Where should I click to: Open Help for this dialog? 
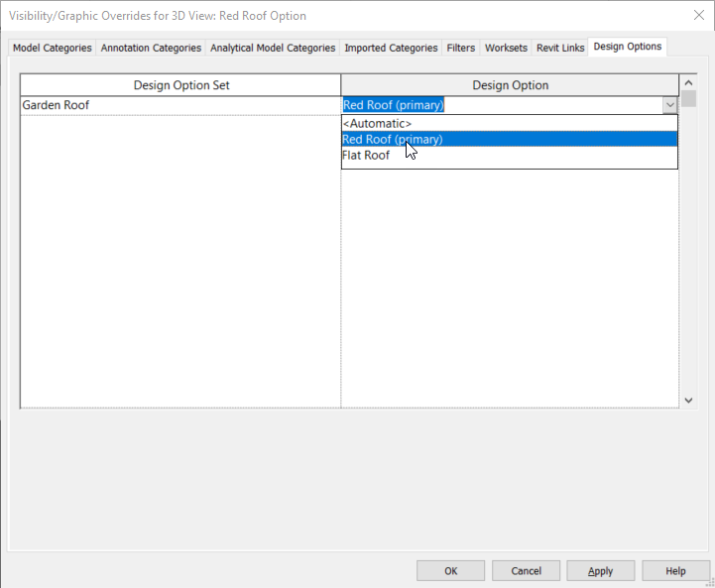(675, 571)
